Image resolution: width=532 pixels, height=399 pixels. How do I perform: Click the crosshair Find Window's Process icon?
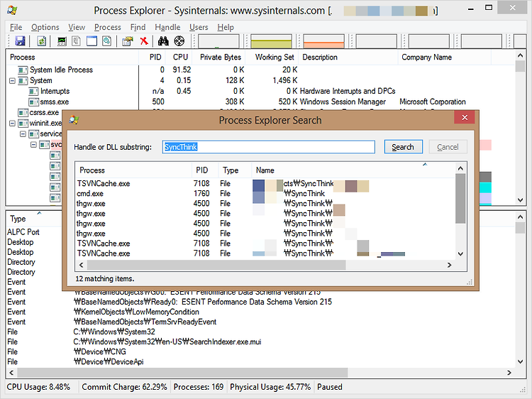click(179, 41)
